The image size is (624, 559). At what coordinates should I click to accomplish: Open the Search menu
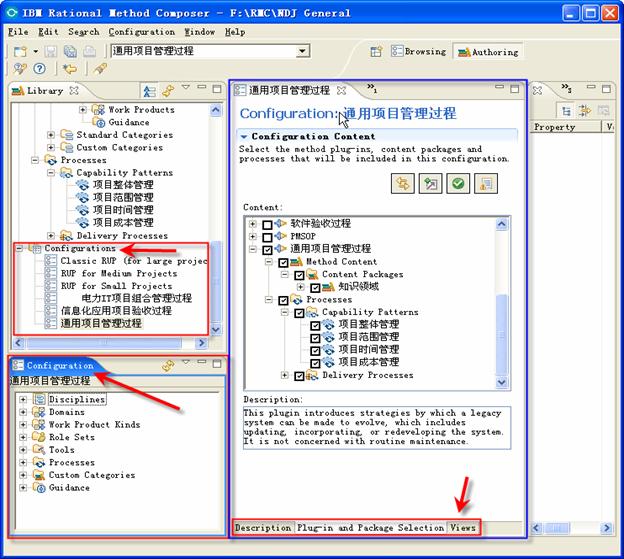84,32
